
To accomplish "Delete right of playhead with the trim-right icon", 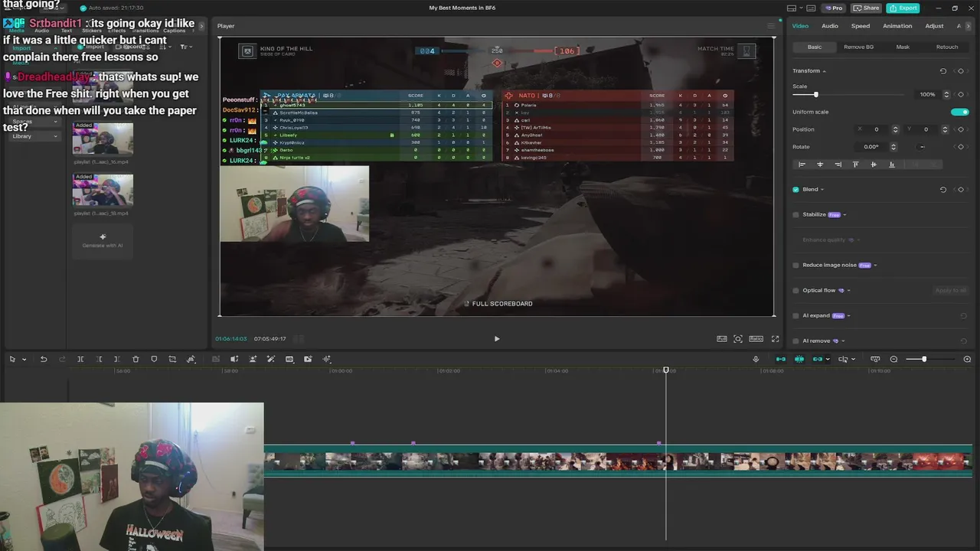I will click(x=117, y=359).
